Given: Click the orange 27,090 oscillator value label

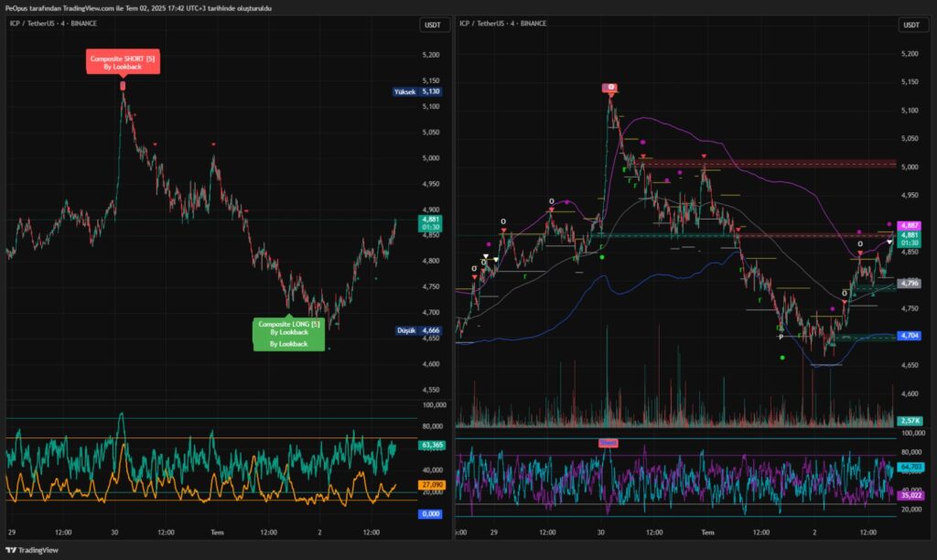Looking at the screenshot, I should (431, 484).
